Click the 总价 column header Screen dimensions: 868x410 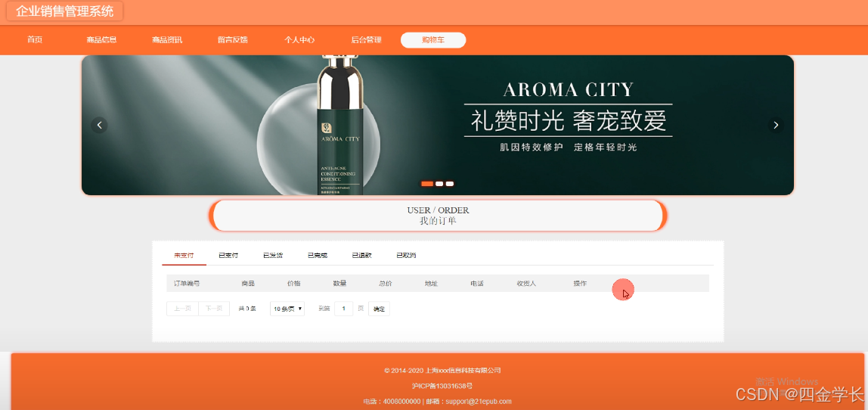pos(386,283)
